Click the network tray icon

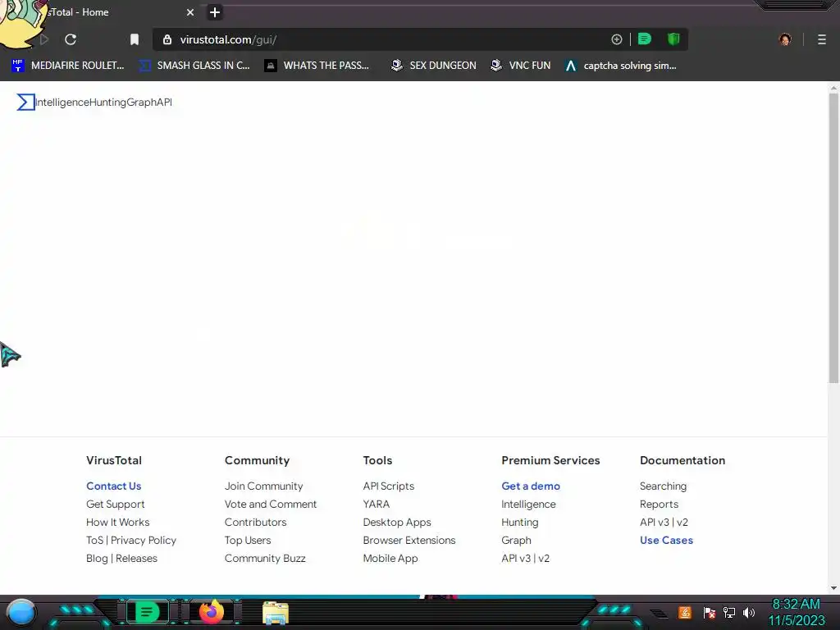click(728, 612)
